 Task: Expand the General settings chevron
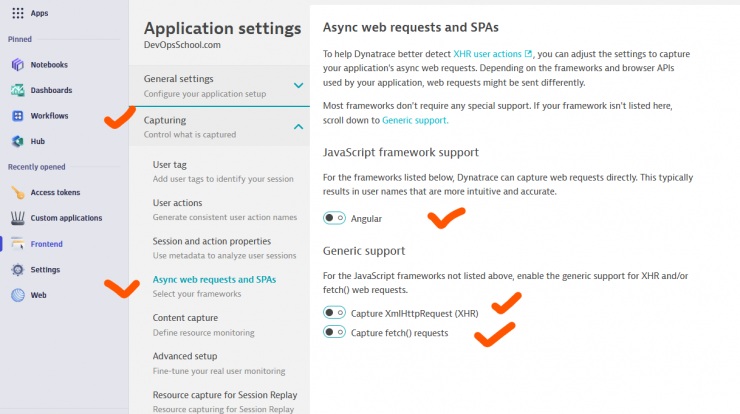298,85
